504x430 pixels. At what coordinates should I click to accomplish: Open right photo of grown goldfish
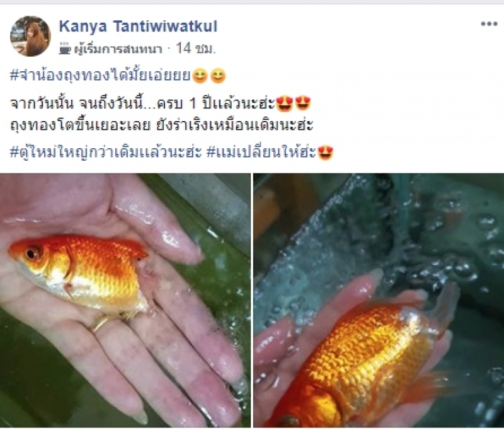(379, 300)
